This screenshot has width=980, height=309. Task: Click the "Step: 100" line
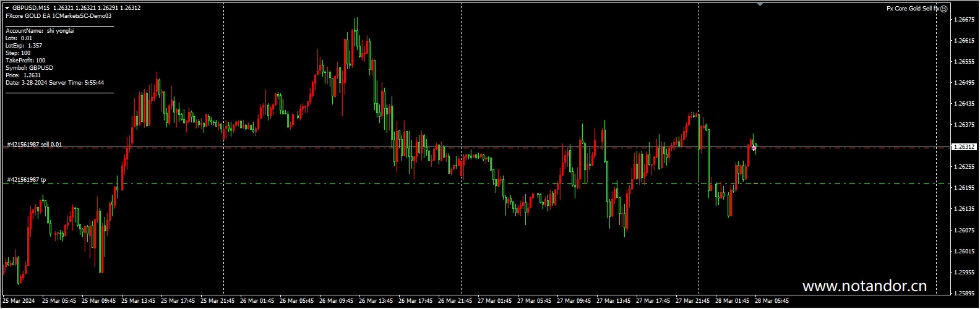click(x=18, y=53)
